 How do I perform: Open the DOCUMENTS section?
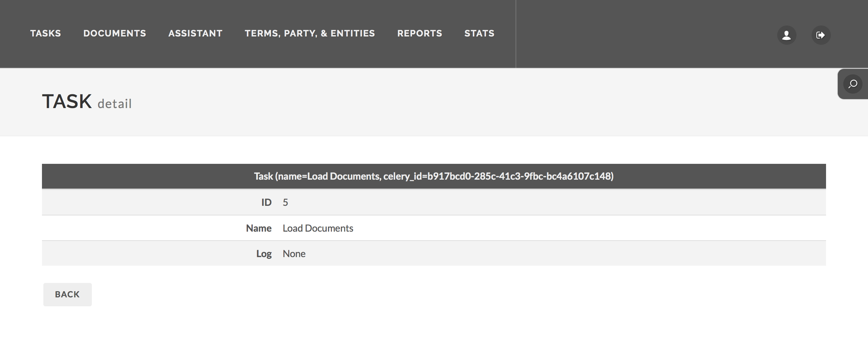click(x=115, y=33)
